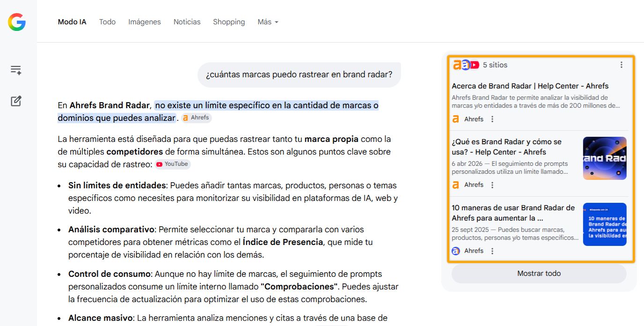Click the Ahrefs favicon under the second source

click(x=455, y=185)
